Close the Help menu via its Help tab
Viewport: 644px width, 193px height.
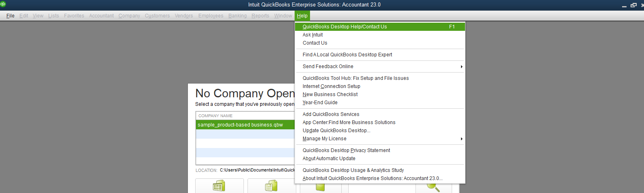pos(302,16)
